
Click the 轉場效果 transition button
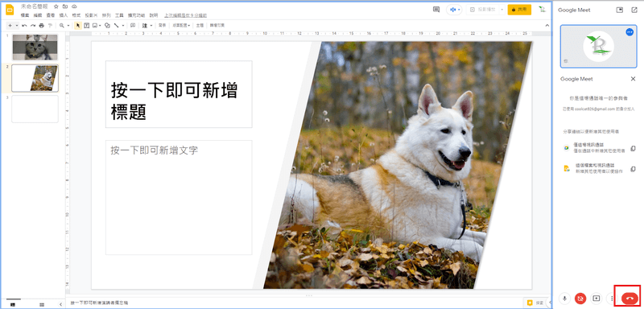tap(217, 26)
